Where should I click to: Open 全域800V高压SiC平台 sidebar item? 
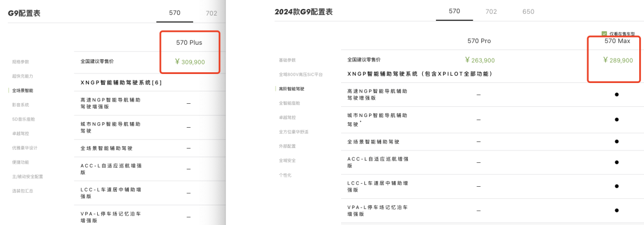(x=301, y=75)
